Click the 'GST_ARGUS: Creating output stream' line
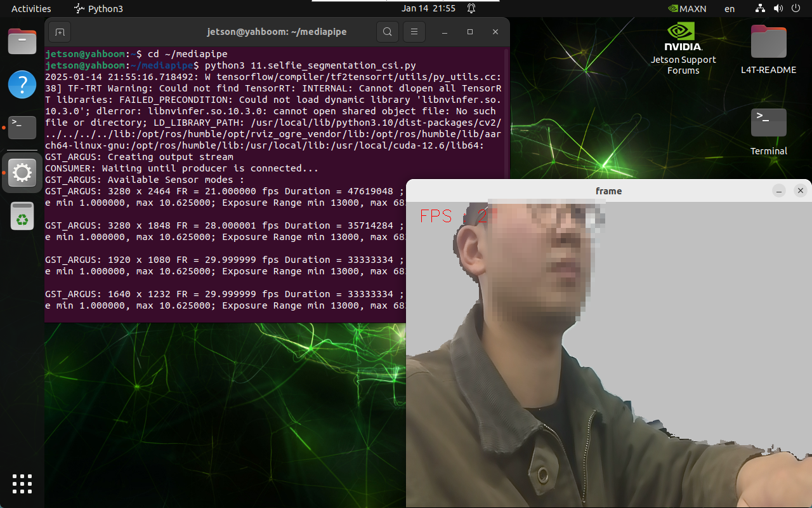The width and height of the screenshot is (812, 508). click(139, 157)
